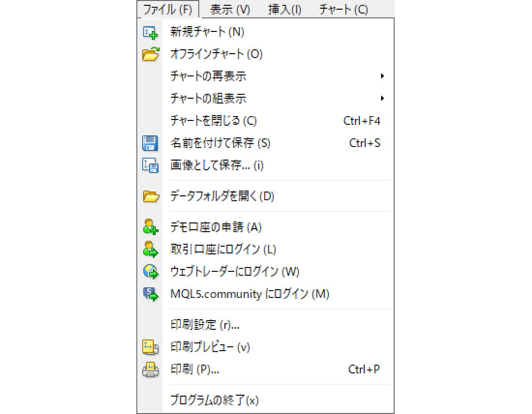Select チャートの組表示 menu entry

tap(208, 98)
